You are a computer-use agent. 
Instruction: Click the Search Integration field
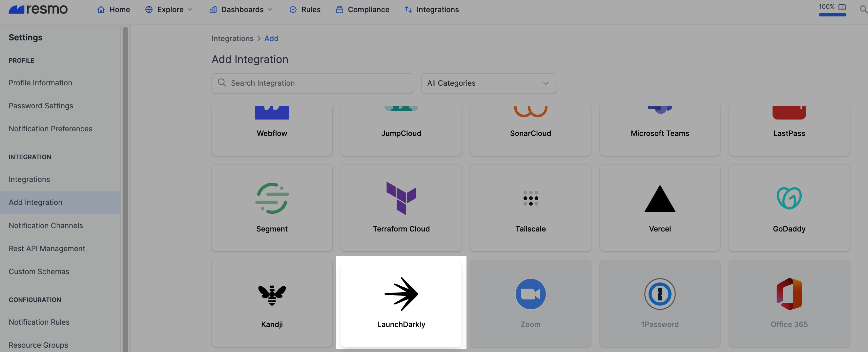pyautogui.click(x=312, y=83)
